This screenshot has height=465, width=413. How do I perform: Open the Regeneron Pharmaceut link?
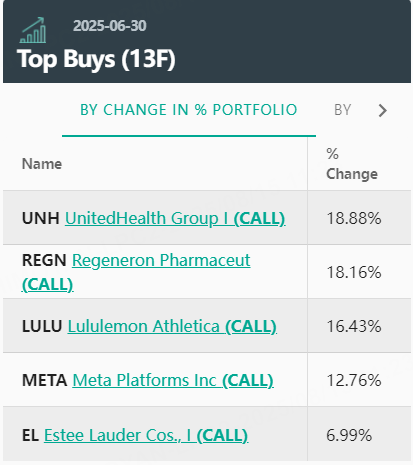tap(161, 260)
